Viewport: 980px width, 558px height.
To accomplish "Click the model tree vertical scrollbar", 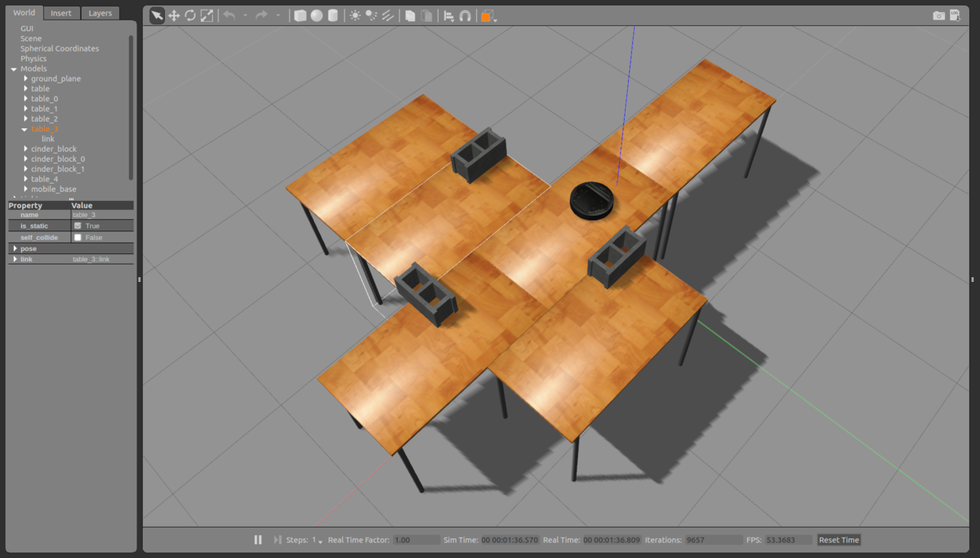I will 131,106.
